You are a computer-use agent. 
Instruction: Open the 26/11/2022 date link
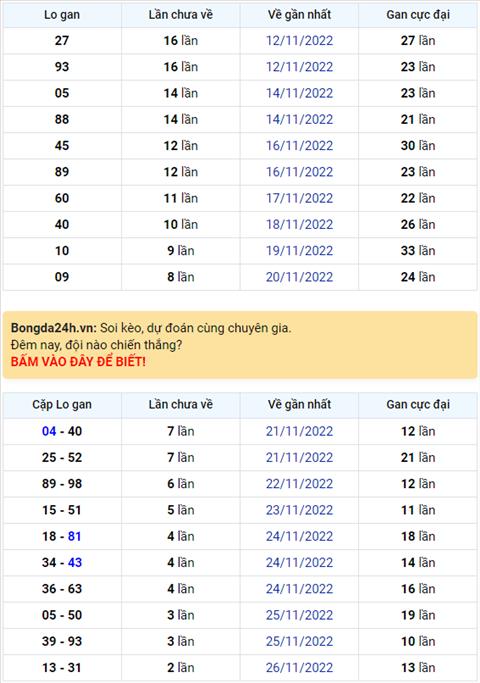click(299, 668)
